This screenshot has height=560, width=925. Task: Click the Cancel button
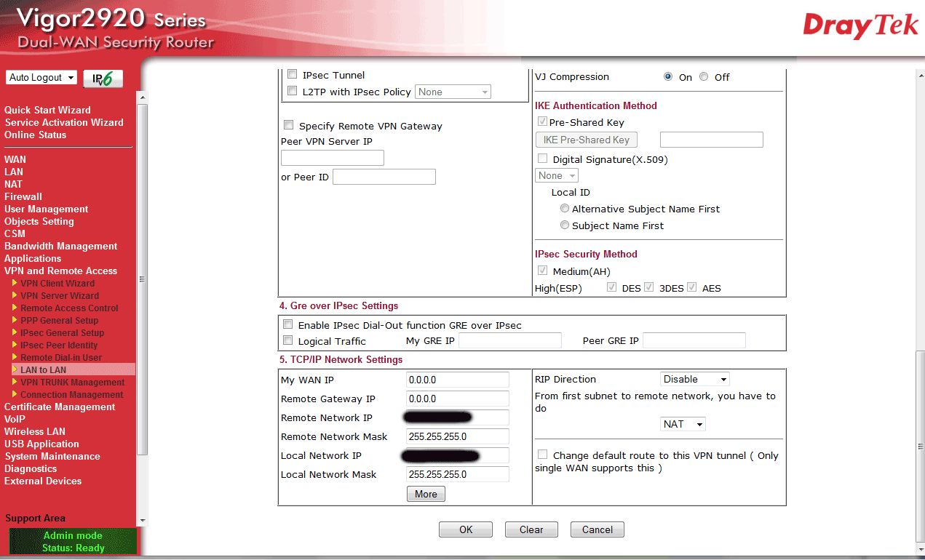(598, 529)
